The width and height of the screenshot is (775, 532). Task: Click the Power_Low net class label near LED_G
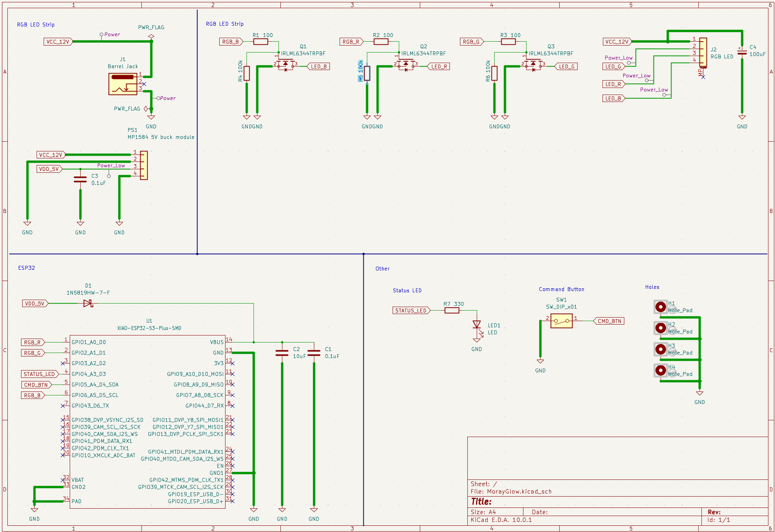coord(618,58)
